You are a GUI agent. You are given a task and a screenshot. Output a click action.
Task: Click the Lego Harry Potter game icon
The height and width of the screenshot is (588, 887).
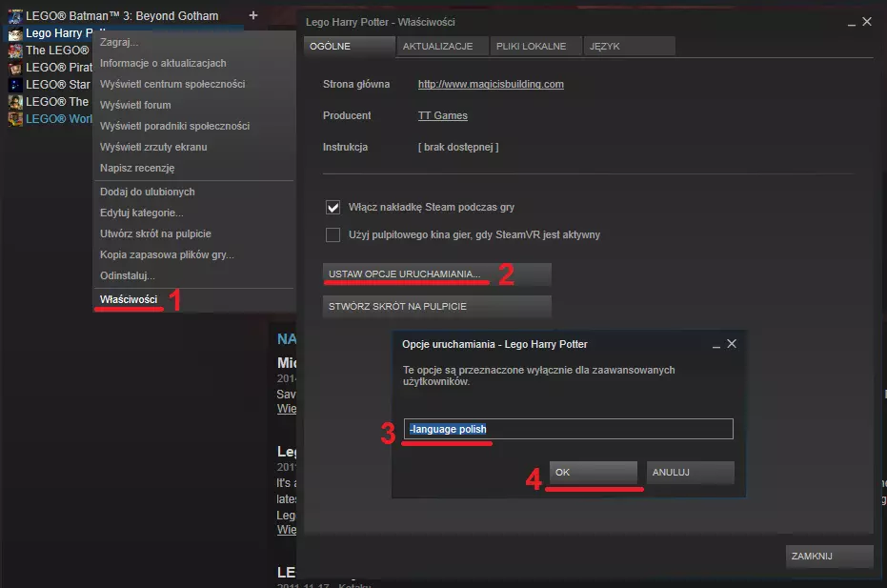pyautogui.click(x=15, y=33)
